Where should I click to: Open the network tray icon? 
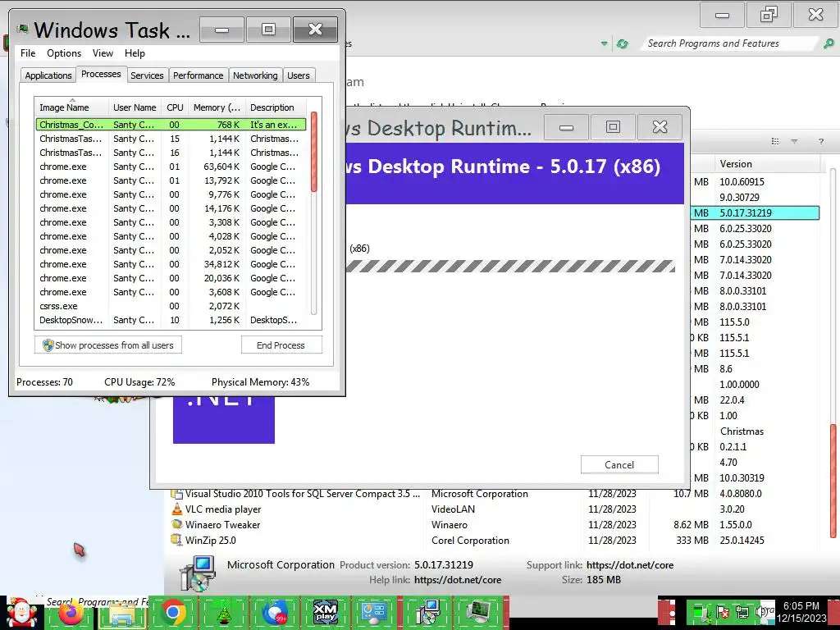click(742, 612)
